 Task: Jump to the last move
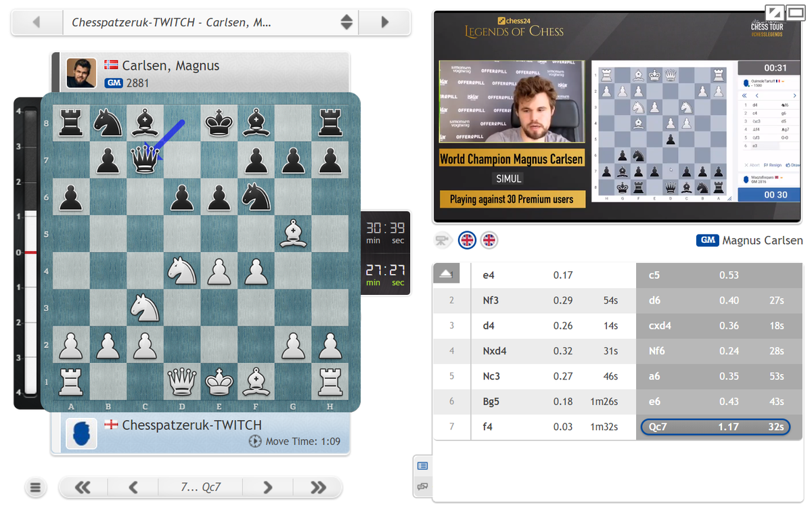(x=318, y=487)
